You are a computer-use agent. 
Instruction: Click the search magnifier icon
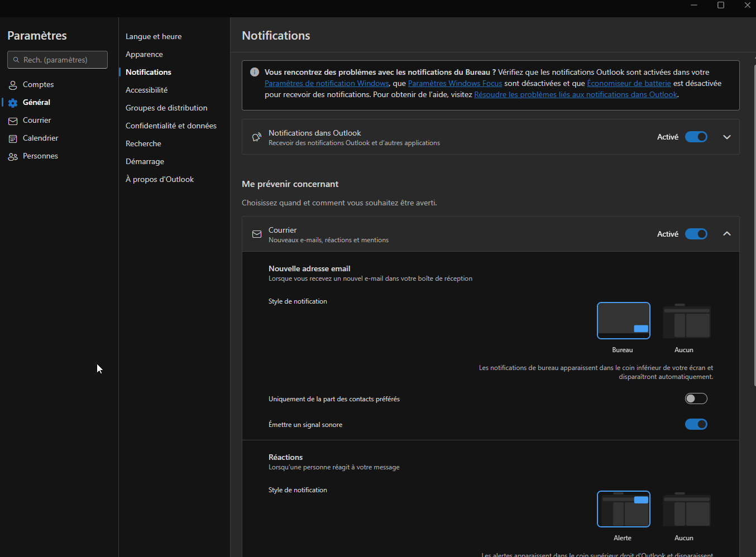coord(16,60)
